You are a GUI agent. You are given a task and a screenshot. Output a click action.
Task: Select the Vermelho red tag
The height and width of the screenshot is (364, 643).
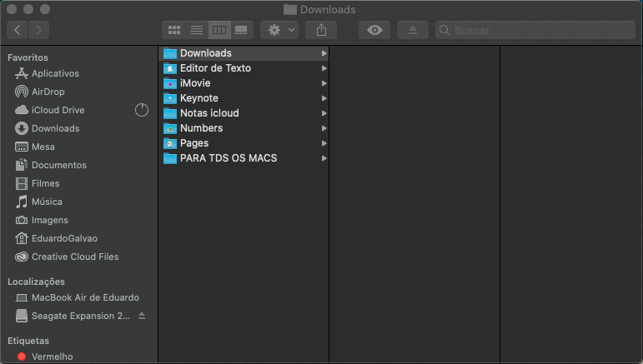pyautogui.click(x=52, y=357)
